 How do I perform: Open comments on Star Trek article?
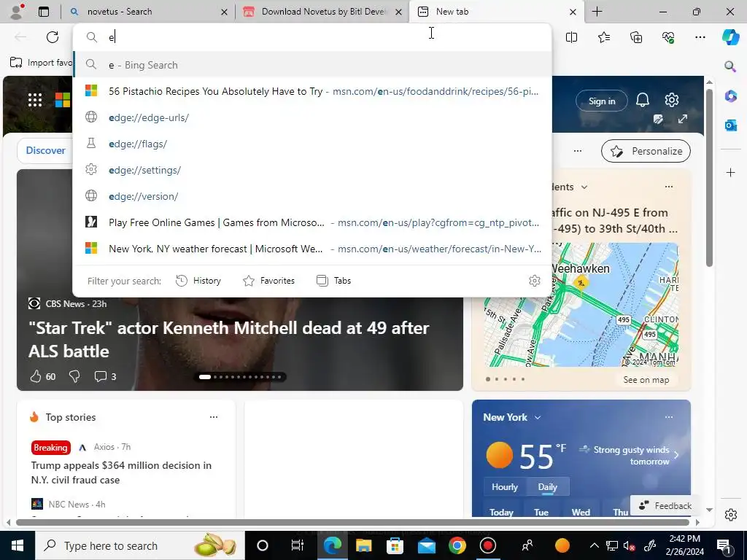(105, 377)
